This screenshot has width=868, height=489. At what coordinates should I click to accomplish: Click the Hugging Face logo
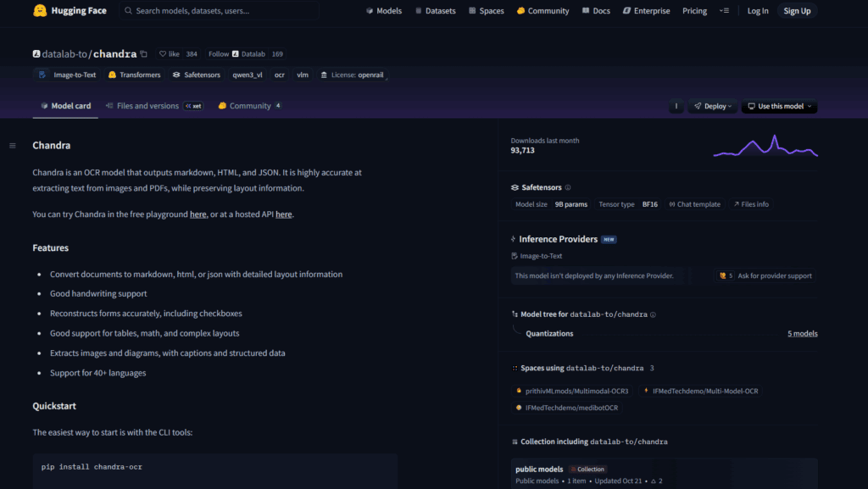[70, 10]
